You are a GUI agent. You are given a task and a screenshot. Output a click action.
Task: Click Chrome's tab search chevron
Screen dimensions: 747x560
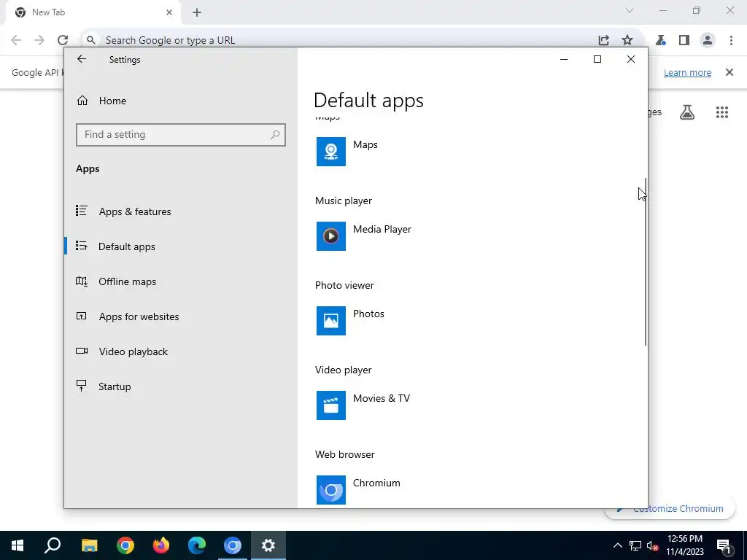point(630,10)
